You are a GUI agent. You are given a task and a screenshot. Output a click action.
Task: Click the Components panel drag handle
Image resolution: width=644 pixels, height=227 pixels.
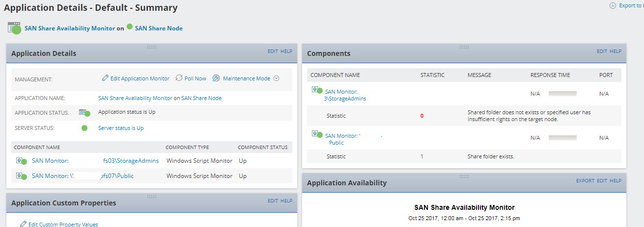[464, 47]
